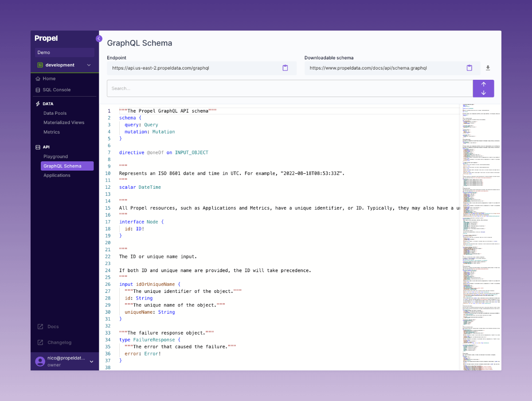Open Applications under API
532x401 pixels.
click(x=57, y=175)
